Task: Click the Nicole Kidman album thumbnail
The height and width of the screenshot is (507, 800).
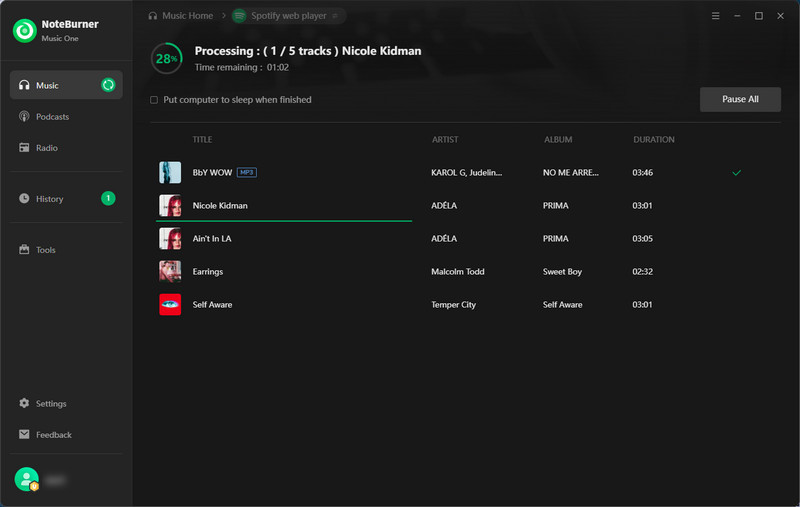Action: [170, 205]
